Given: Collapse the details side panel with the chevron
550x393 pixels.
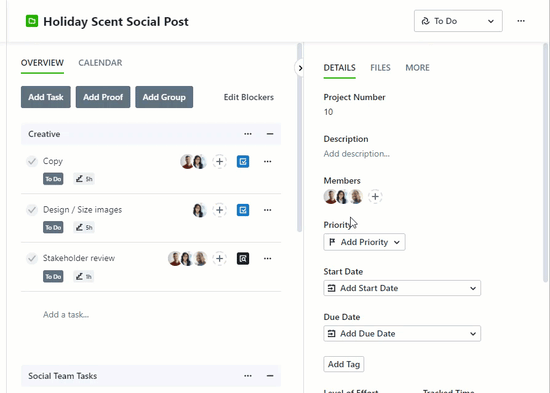Looking at the screenshot, I should [300, 68].
